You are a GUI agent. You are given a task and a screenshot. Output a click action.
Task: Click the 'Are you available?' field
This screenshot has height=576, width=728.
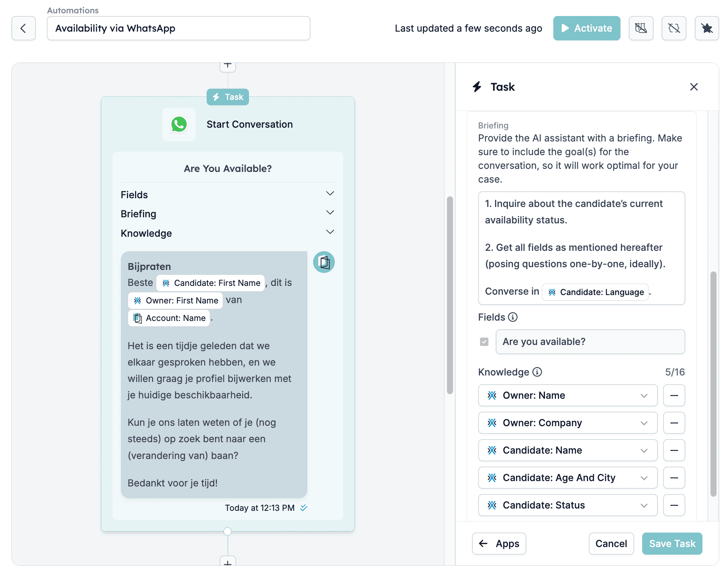point(590,342)
